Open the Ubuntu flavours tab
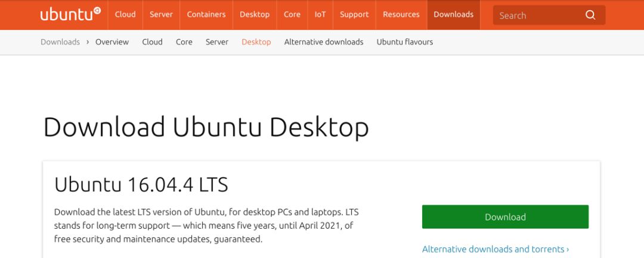644x258 pixels. click(x=404, y=42)
